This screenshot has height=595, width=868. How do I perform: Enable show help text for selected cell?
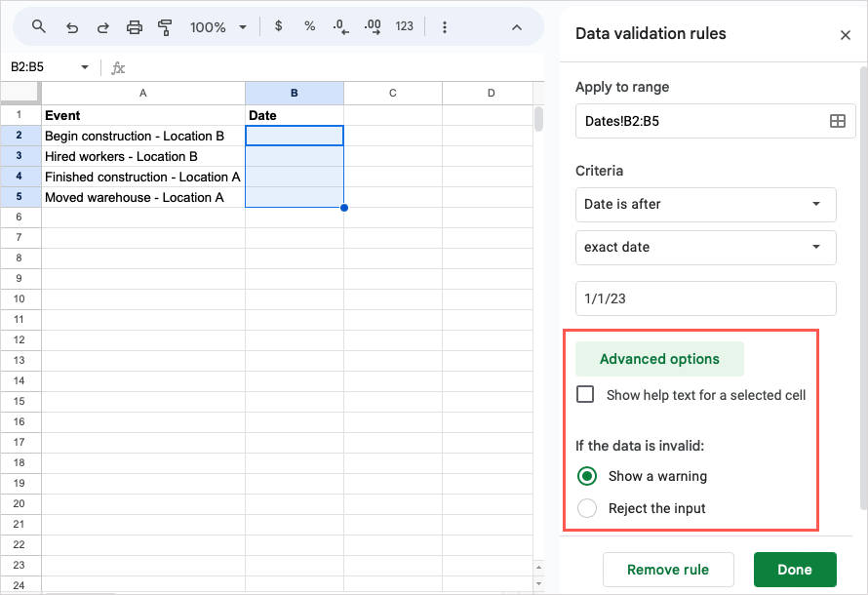pyautogui.click(x=585, y=394)
